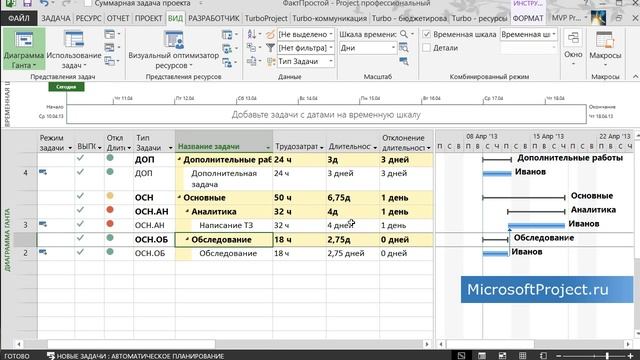Toggle the Суммарная задача проекта checkbox

click(88, 3)
